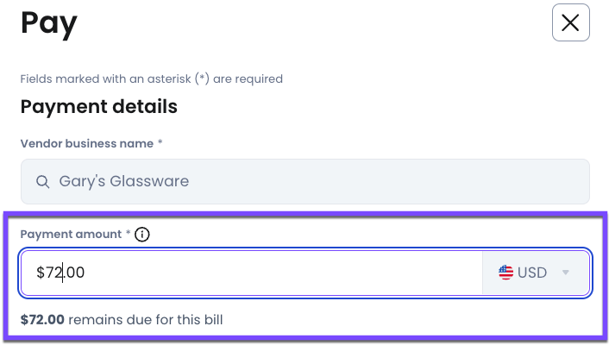Click the USD currency code label
Viewport: 609px width, 364px height.
coord(532,273)
